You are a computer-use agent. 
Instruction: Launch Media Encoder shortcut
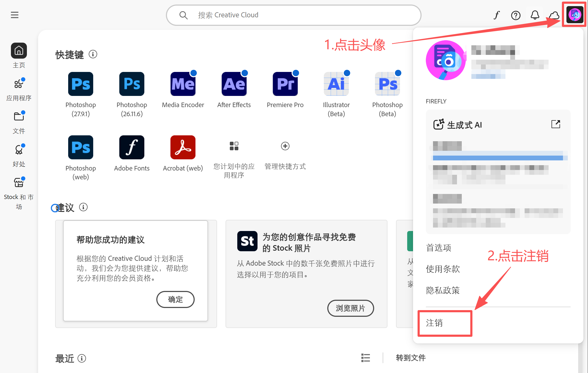point(183,84)
